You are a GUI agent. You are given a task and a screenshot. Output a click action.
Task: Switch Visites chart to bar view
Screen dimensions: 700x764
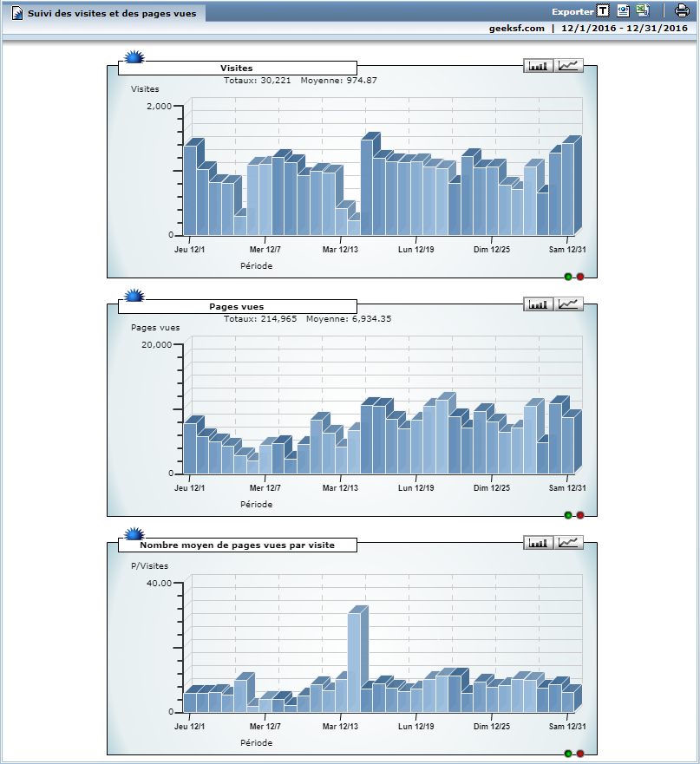pos(538,66)
